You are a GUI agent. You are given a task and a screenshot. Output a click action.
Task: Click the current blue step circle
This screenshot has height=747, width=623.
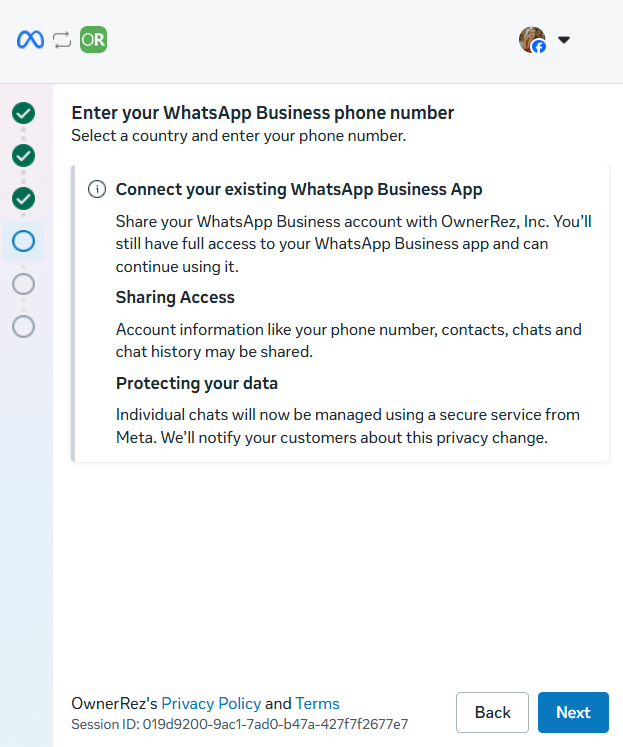coord(24,241)
